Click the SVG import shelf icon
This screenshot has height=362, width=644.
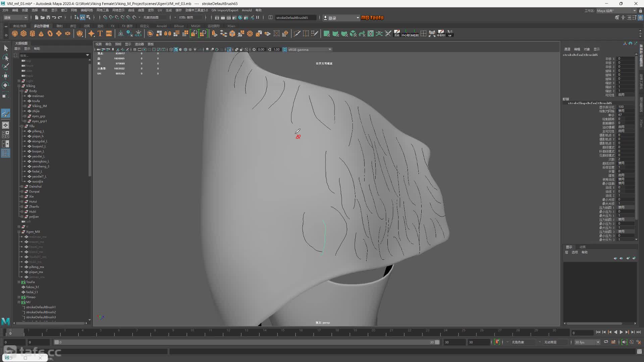click(109, 34)
